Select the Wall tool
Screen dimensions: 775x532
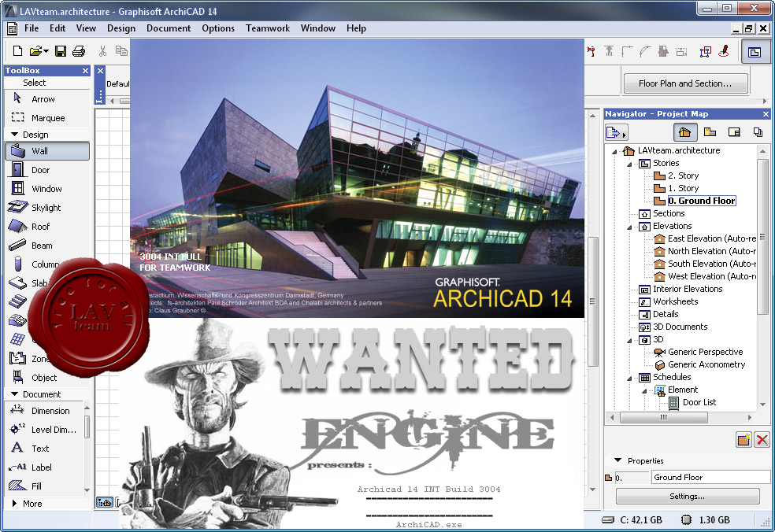tap(47, 151)
